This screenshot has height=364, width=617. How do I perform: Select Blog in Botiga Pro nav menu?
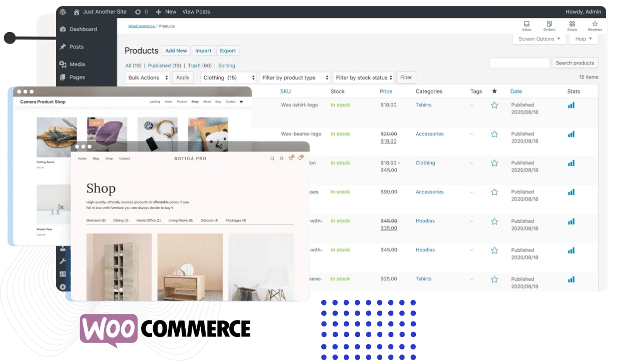click(96, 158)
